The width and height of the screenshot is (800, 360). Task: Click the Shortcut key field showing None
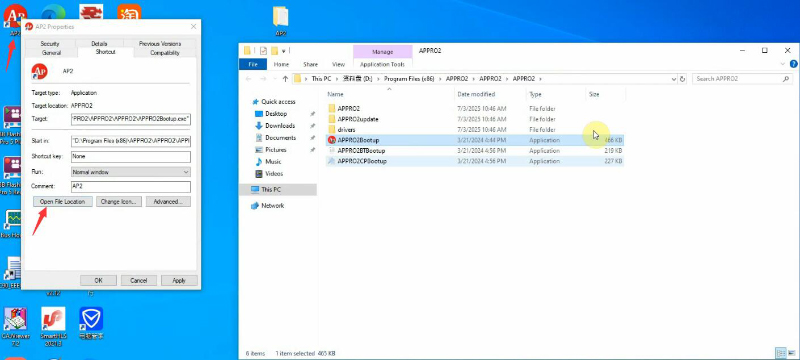pyautogui.click(x=131, y=157)
